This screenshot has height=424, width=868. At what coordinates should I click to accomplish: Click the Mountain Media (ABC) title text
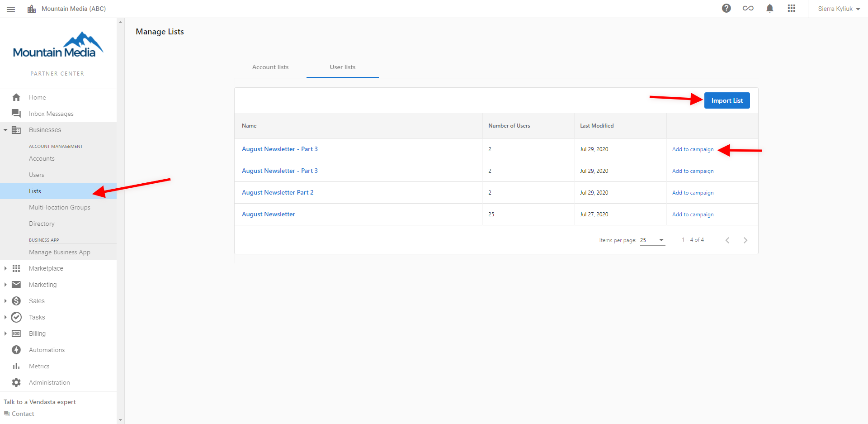coord(74,9)
